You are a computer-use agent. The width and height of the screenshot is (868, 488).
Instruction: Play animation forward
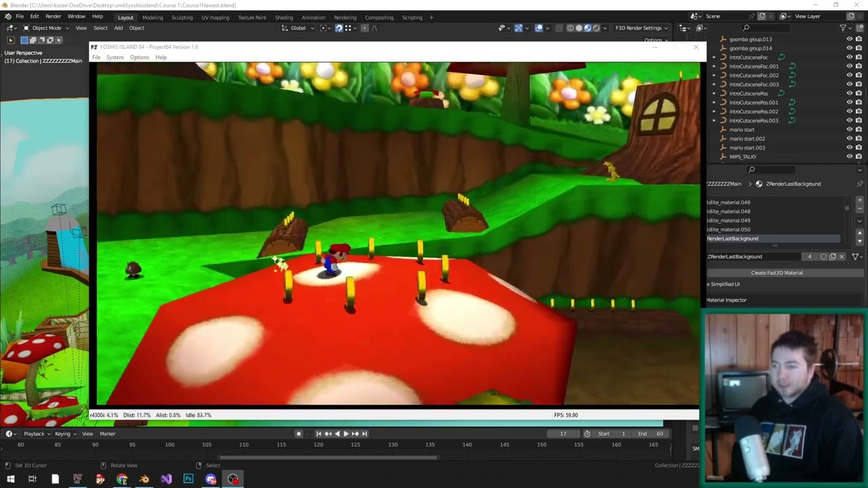point(346,434)
